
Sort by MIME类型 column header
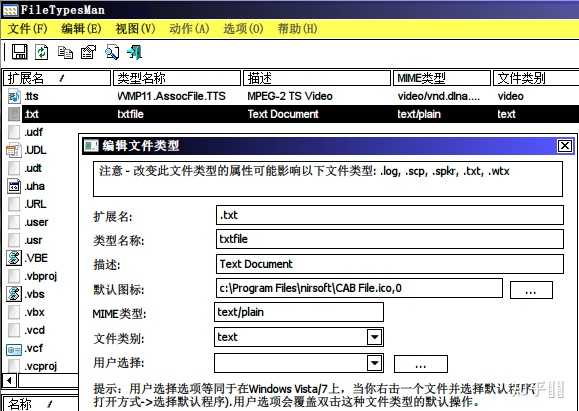442,78
